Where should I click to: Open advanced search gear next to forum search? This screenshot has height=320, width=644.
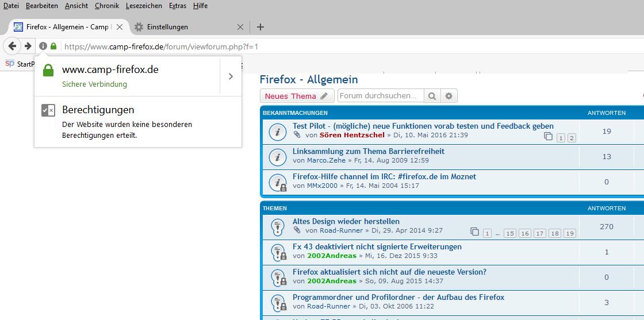449,96
